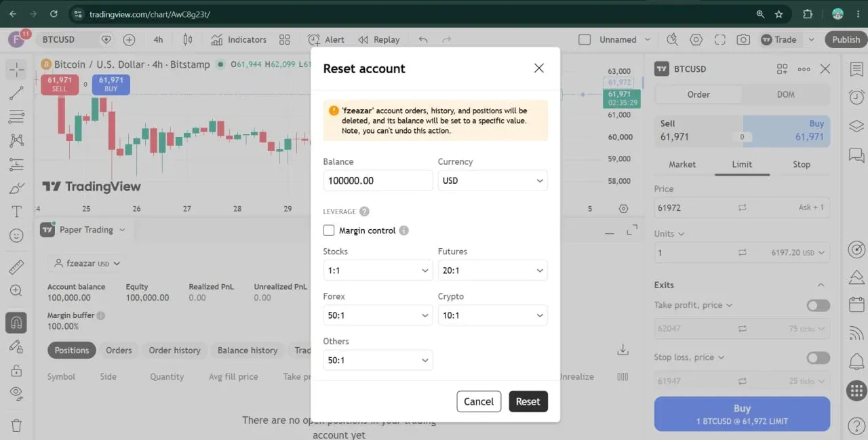Viewport: 868px width, 440px height.
Task: Open the Balance history tab
Action: pyautogui.click(x=248, y=351)
